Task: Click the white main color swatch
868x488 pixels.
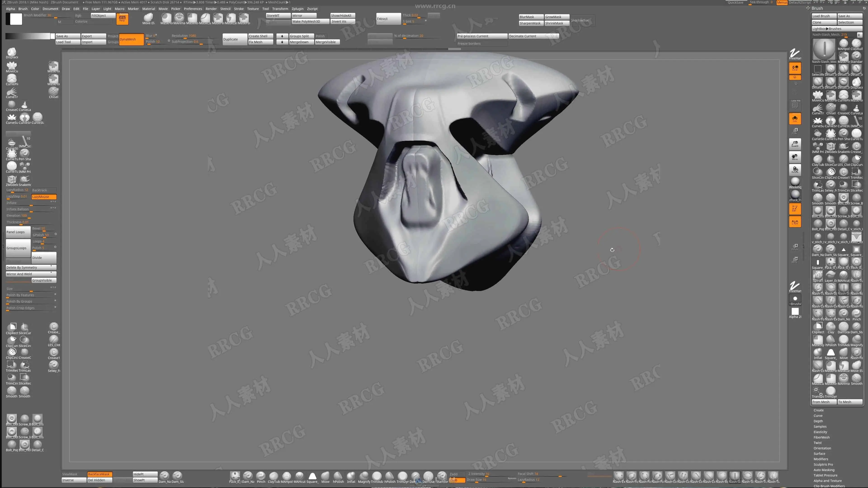Action: (16, 19)
